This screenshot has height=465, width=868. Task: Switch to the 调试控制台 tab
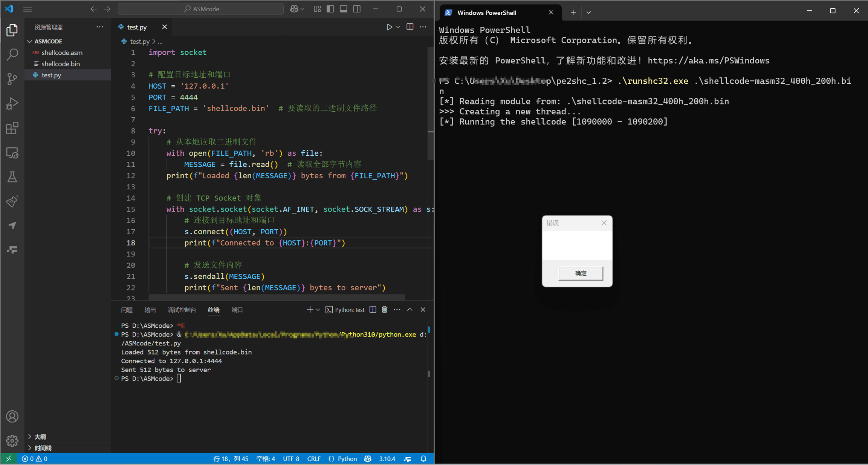182,310
